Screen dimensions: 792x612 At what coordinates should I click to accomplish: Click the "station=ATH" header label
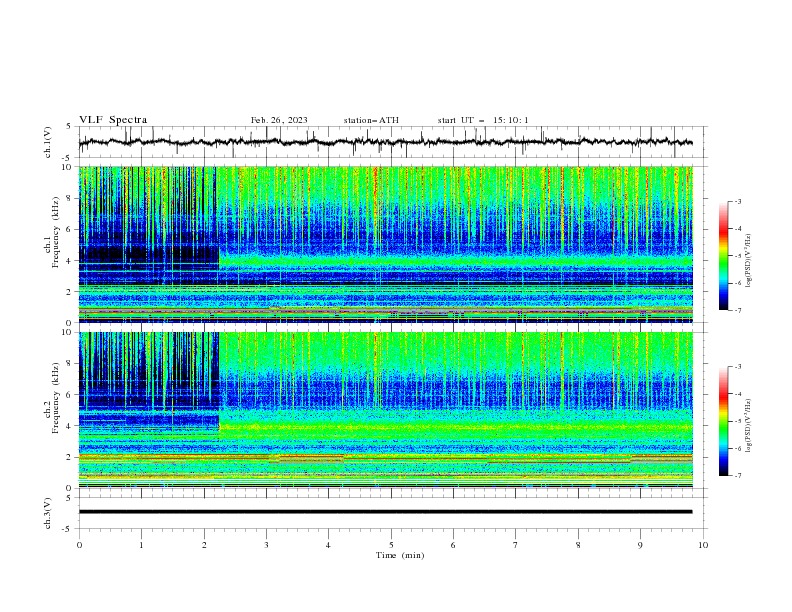[371, 120]
